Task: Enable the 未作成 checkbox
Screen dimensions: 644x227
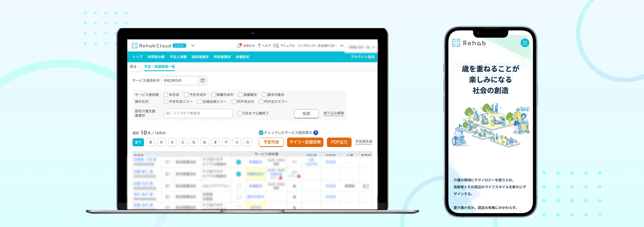Action: pyautogui.click(x=166, y=95)
